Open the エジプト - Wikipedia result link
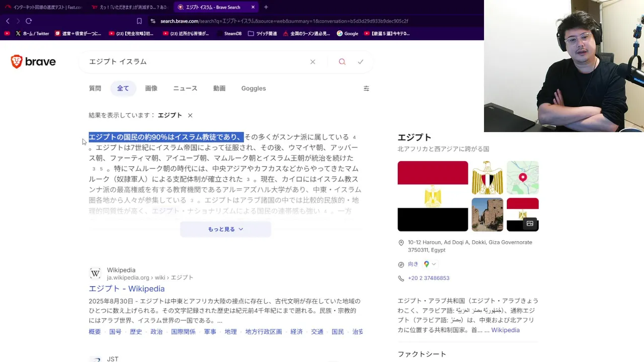This screenshot has height=362, width=644. [127, 289]
